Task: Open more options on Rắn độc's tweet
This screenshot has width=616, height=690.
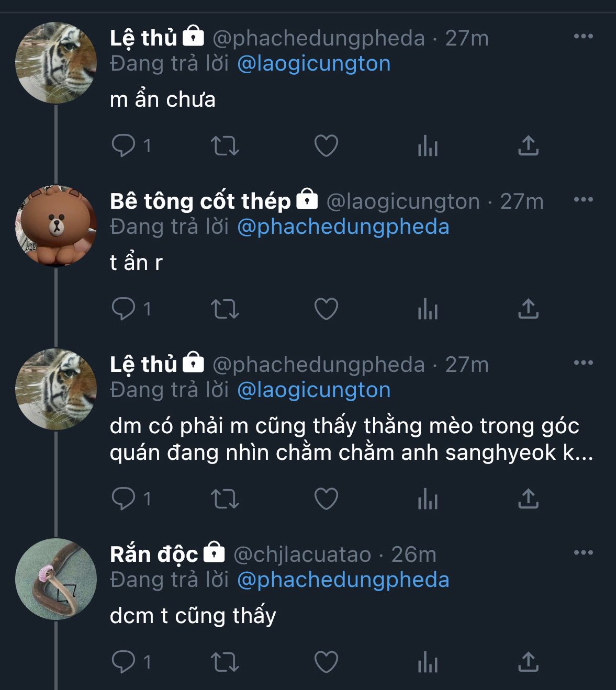Action: 583,553
